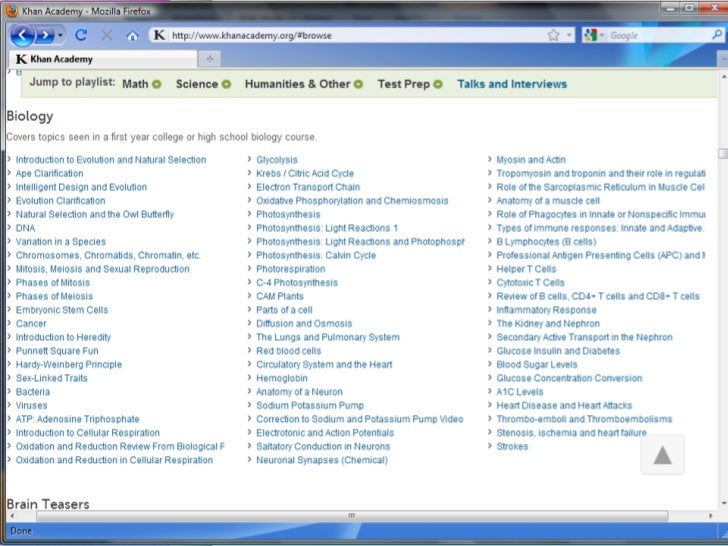Open Photosynthesis: Calvin Cycle link
This screenshot has height=546, width=728.
[316, 255]
